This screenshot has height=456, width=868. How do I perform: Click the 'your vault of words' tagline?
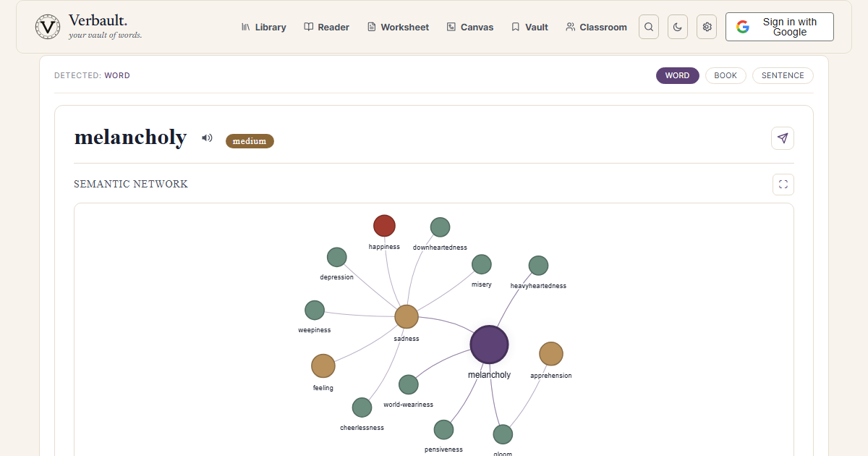pos(105,35)
